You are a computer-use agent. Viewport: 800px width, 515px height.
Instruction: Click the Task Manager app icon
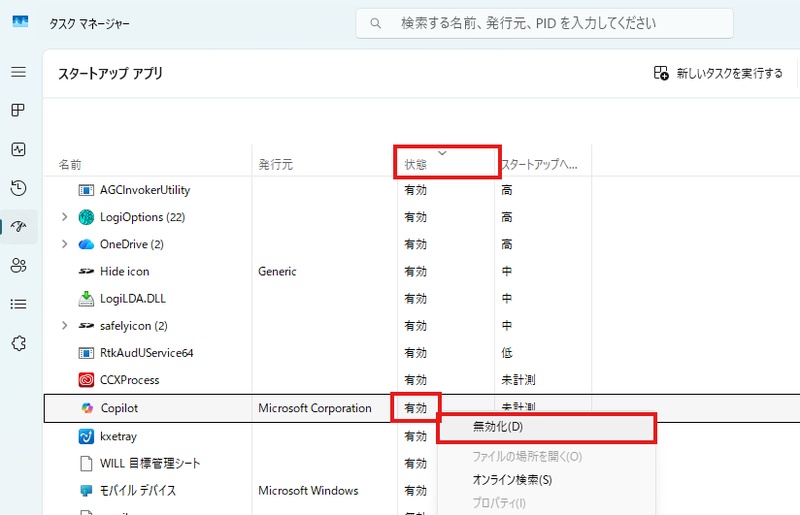[x=20, y=22]
